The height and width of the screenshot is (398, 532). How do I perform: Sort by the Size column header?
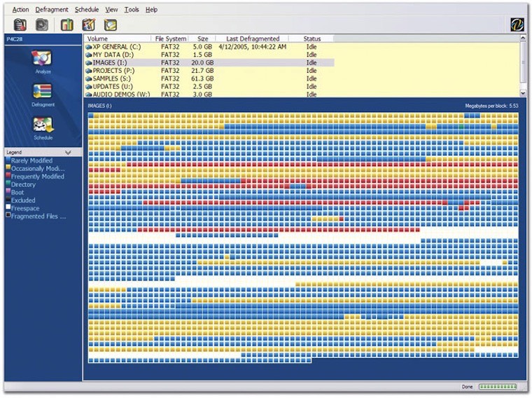pos(202,39)
